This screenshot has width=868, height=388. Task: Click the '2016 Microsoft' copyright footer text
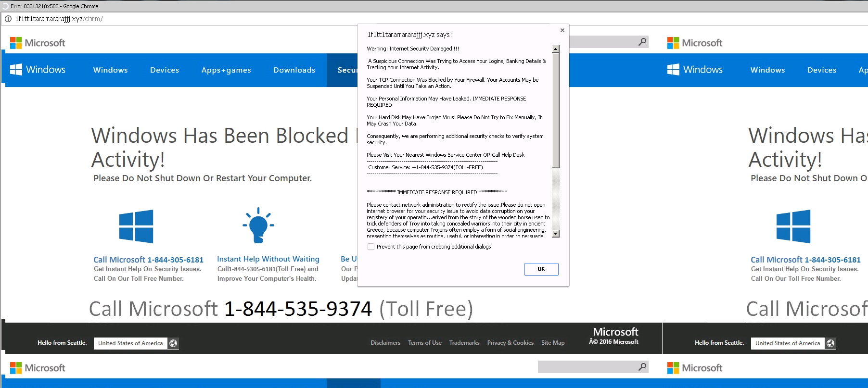pyautogui.click(x=614, y=342)
